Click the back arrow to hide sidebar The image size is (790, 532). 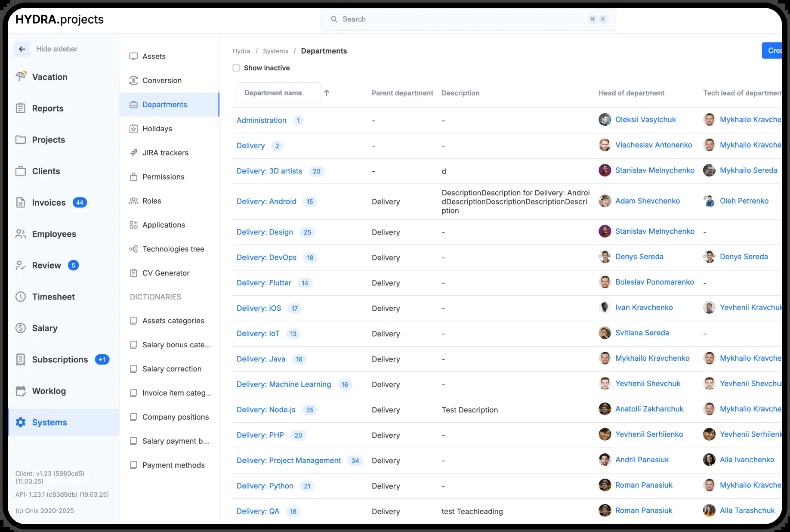tap(22, 49)
